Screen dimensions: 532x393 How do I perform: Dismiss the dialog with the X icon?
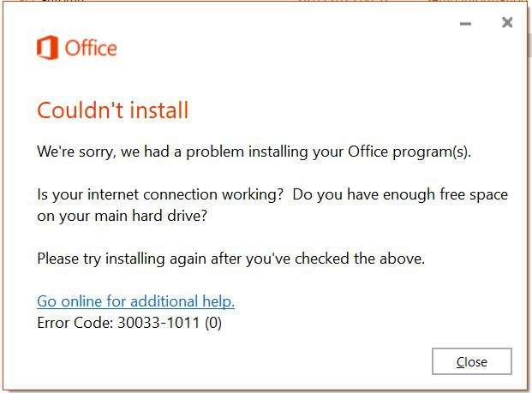(x=507, y=22)
